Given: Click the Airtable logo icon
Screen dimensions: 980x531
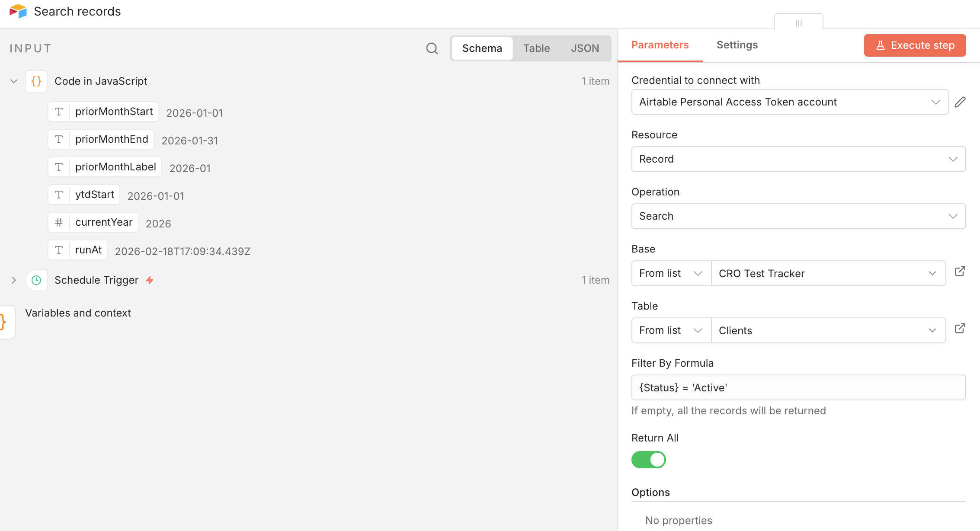Looking at the screenshot, I should pos(18,11).
